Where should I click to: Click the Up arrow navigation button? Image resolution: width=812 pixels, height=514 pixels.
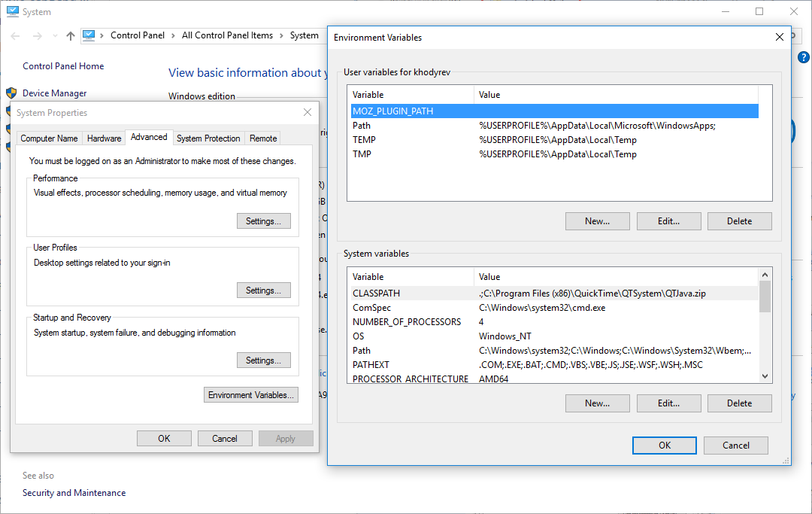click(x=71, y=35)
